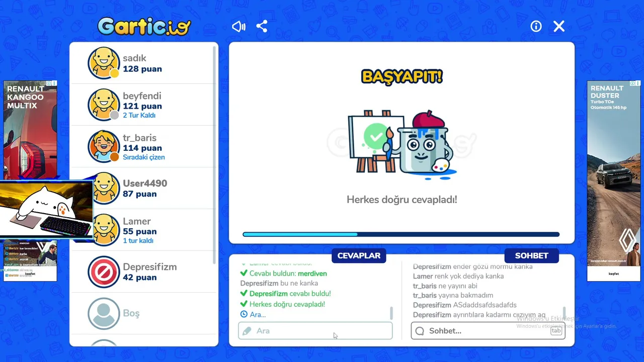Click the '128 puan' score

(x=142, y=69)
